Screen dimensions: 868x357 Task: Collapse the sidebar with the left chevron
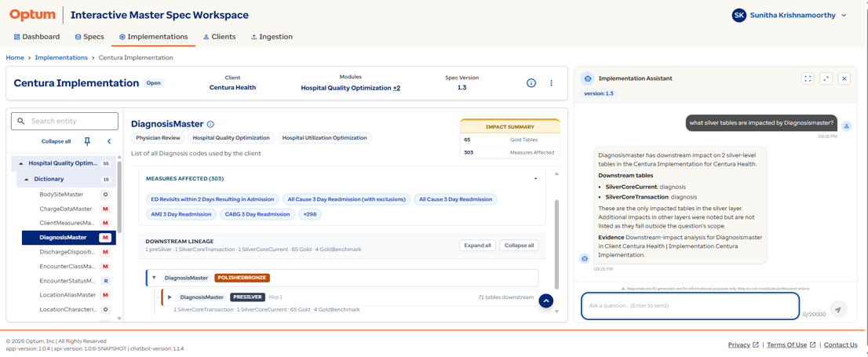click(109, 141)
